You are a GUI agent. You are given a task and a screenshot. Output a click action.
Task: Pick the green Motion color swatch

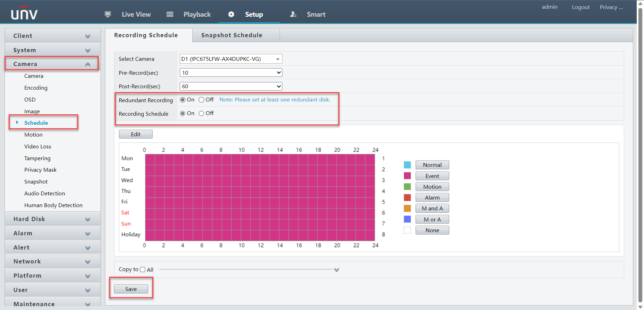click(x=407, y=187)
